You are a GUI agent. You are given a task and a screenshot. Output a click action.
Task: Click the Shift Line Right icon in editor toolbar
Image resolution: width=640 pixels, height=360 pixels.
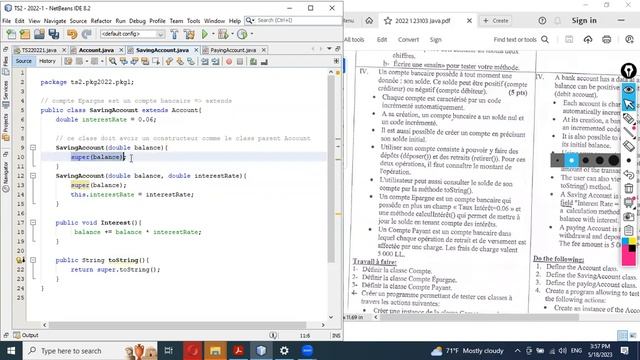[215, 62]
